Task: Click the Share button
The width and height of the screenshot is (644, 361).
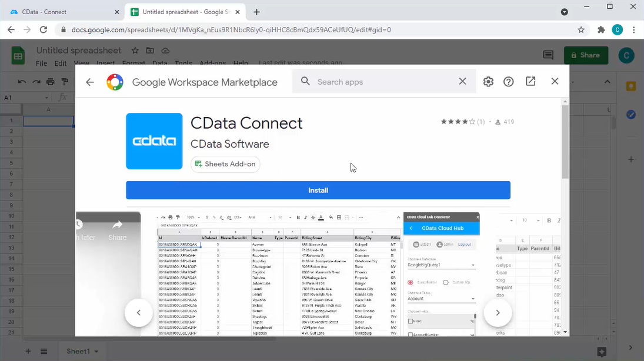Action: pos(585,54)
